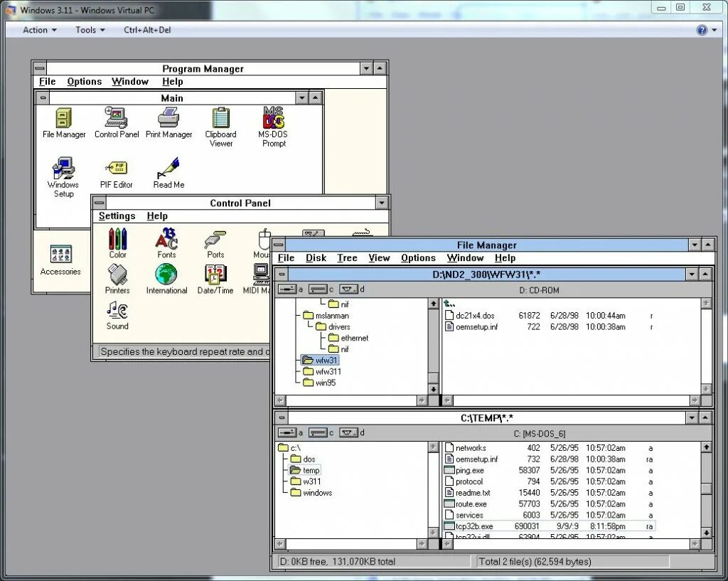Open Sound settings in Control Panel
Viewport: 728px width, 581px height.
[117, 315]
